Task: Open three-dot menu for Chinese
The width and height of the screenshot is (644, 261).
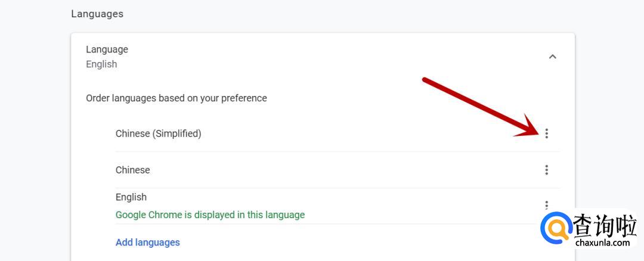Action: [x=546, y=170]
